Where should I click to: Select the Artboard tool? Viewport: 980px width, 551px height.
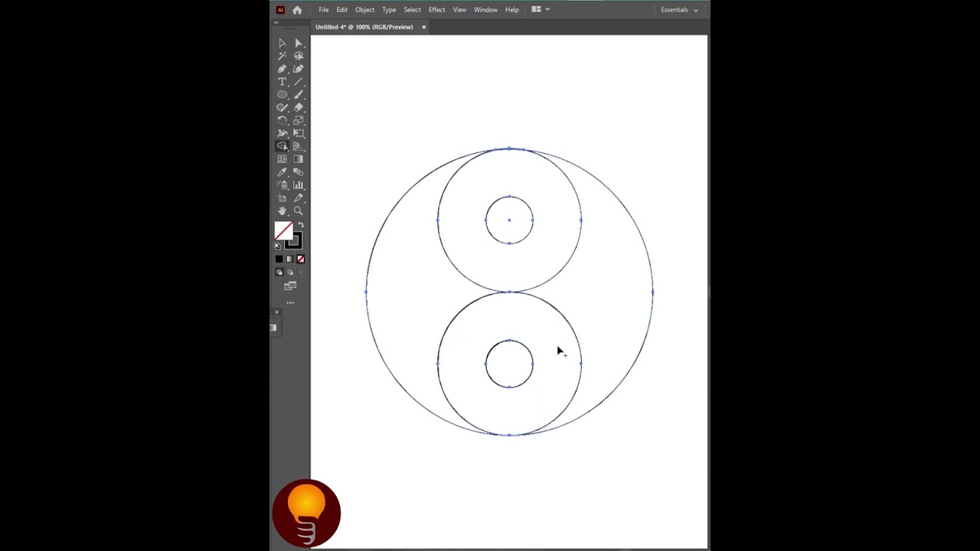282,198
